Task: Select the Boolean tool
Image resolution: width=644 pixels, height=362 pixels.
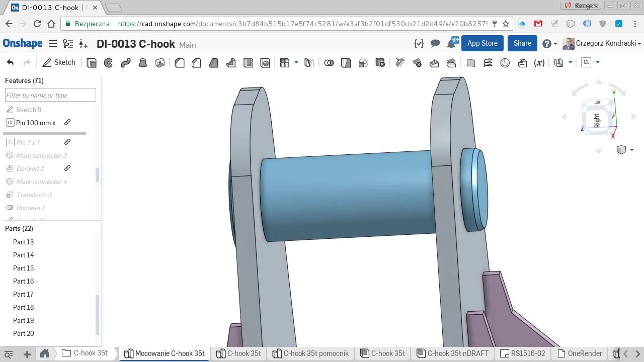Action: (x=329, y=63)
